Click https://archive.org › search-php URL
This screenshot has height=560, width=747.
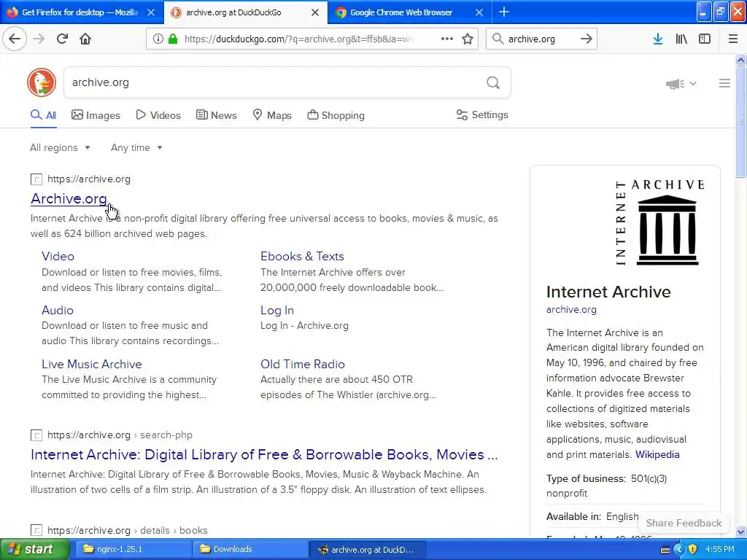pyautogui.click(x=120, y=435)
